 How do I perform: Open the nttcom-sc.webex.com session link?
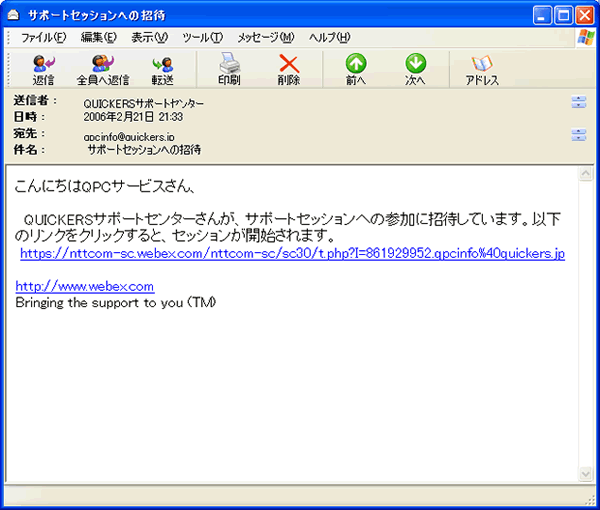coord(292,253)
